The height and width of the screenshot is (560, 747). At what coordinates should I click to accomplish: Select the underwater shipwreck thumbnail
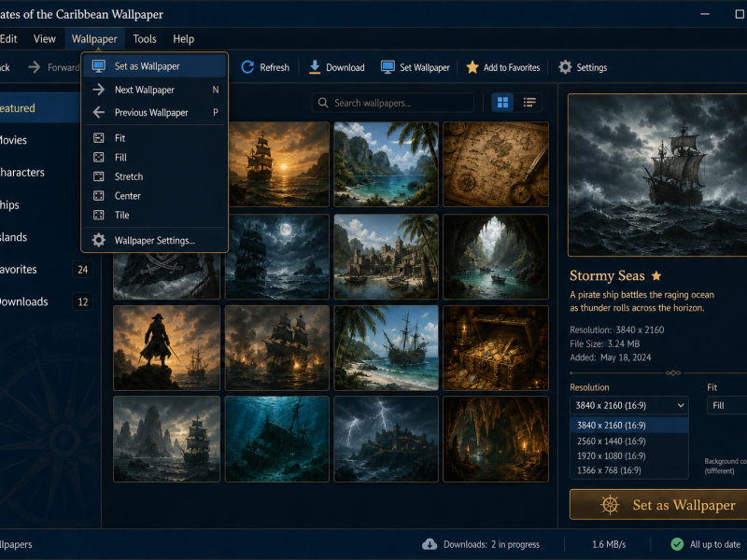(276, 439)
